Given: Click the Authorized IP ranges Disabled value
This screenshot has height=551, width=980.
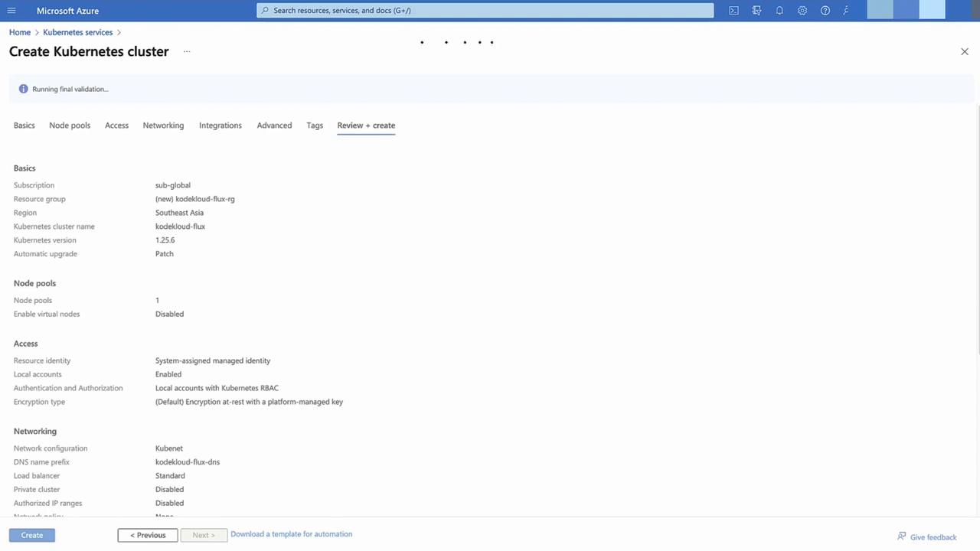Looking at the screenshot, I should (169, 504).
